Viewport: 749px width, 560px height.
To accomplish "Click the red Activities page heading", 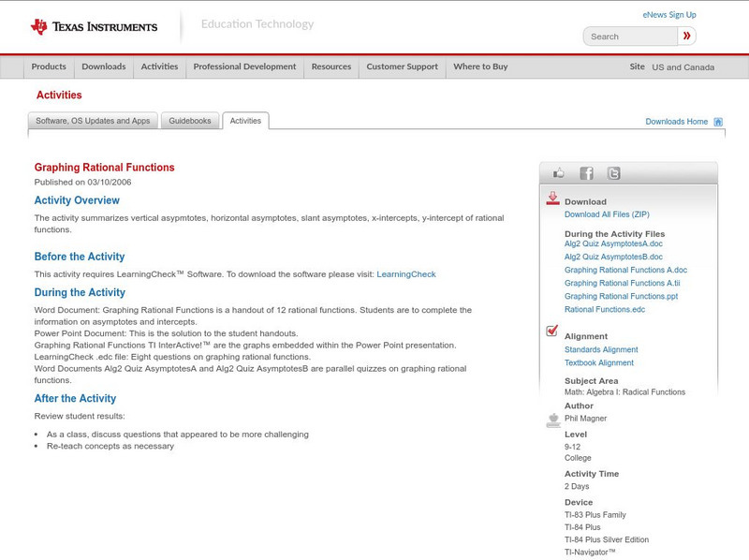I will coord(59,96).
